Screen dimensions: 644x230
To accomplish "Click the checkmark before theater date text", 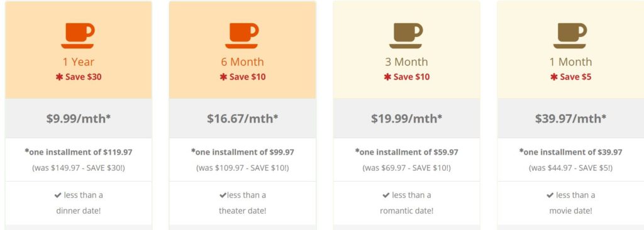I will click(223, 195).
